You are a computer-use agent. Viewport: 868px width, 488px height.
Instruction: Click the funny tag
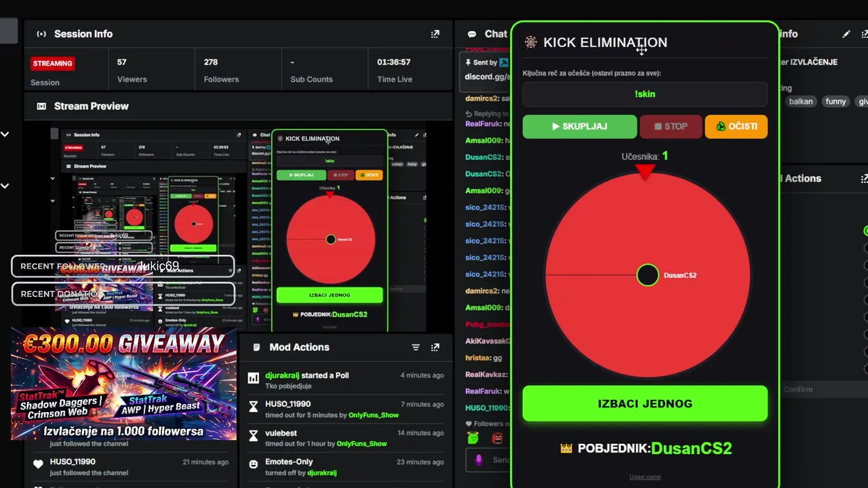tap(835, 102)
